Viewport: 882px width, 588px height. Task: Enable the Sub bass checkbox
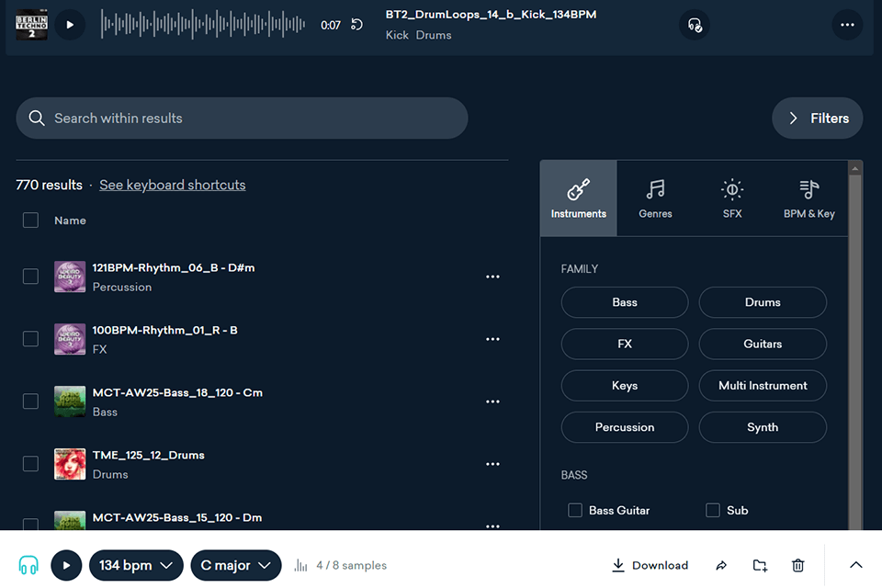click(713, 510)
